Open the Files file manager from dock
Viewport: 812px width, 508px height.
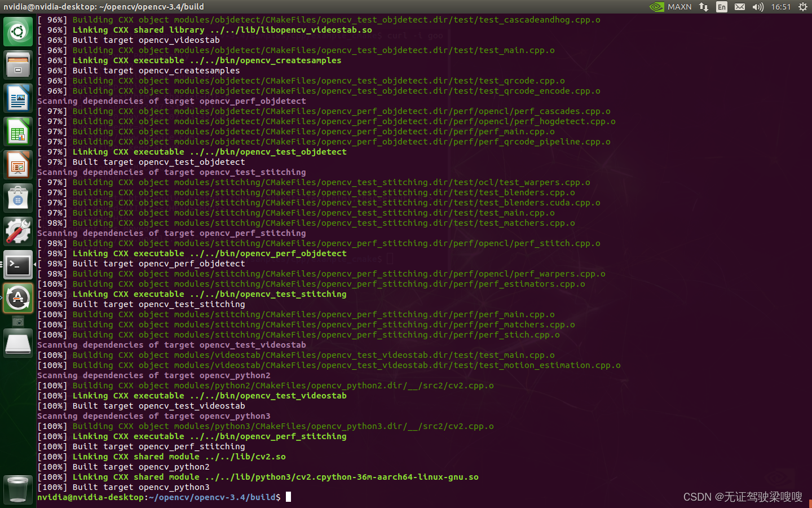point(18,64)
